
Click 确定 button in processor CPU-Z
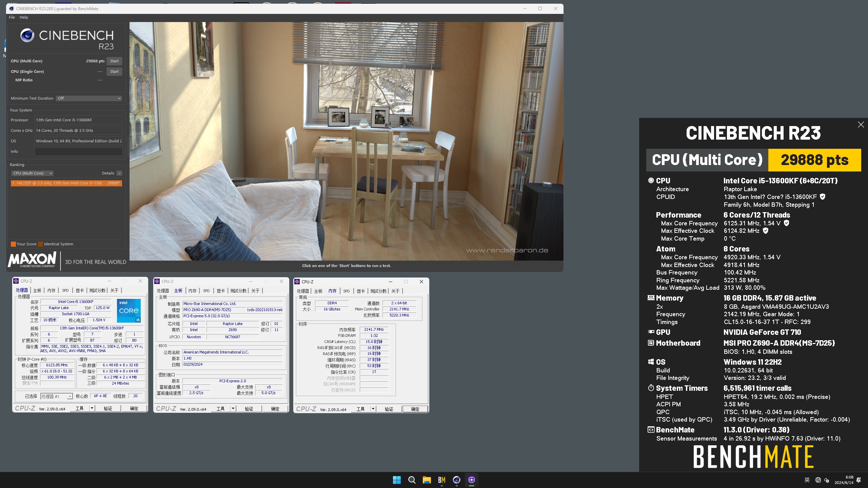134,408
